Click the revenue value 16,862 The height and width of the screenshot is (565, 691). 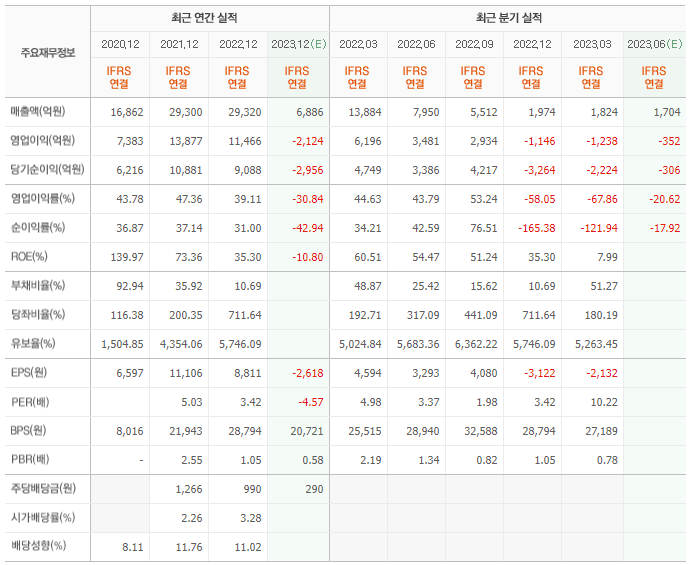pyautogui.click(x=127, y=112)
